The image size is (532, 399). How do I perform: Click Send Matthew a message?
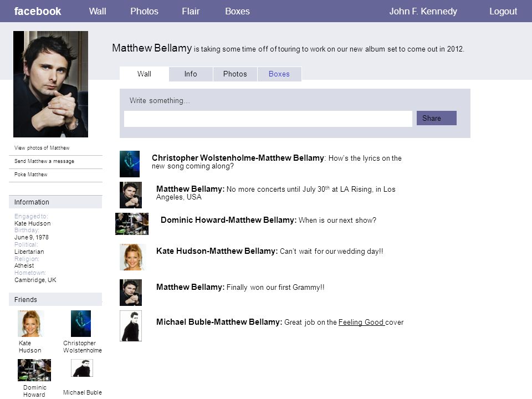coord(44,161)
